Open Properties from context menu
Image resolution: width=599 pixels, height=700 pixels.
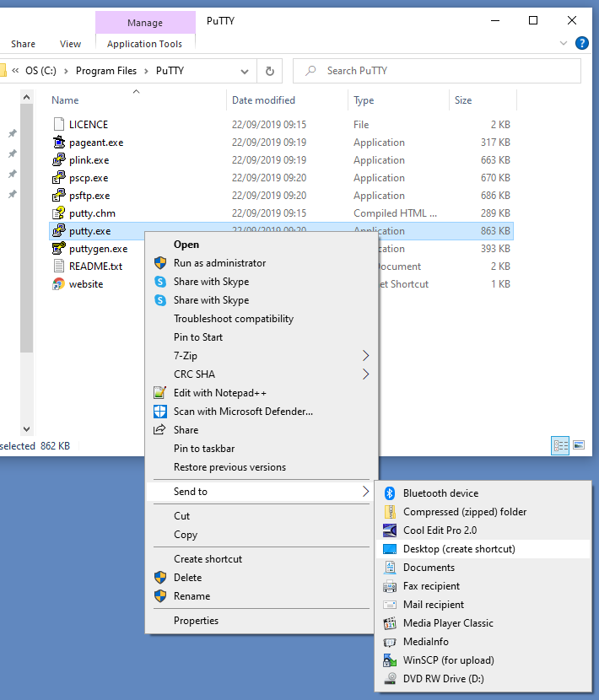[x=262, y=621]
